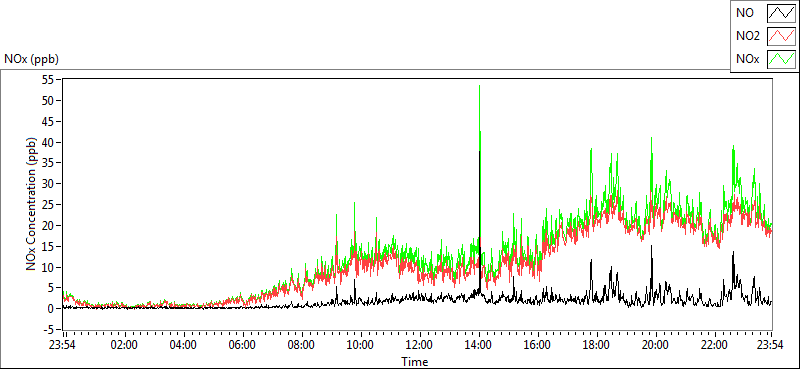This screenshot has height=369, width=800.
Task: Click the Time axis title
Action: pyautogui.click(x=414, y=362)
